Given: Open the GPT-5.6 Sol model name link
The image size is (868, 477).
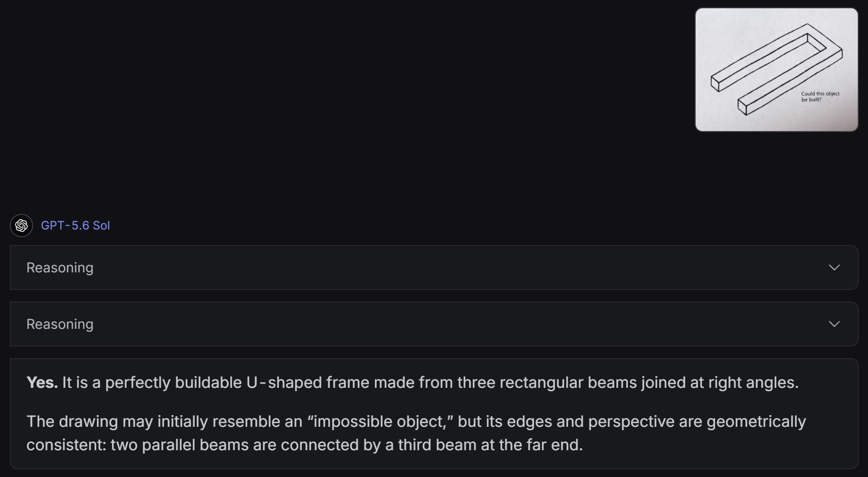Looking at the screenshot, I should point(75,226).
